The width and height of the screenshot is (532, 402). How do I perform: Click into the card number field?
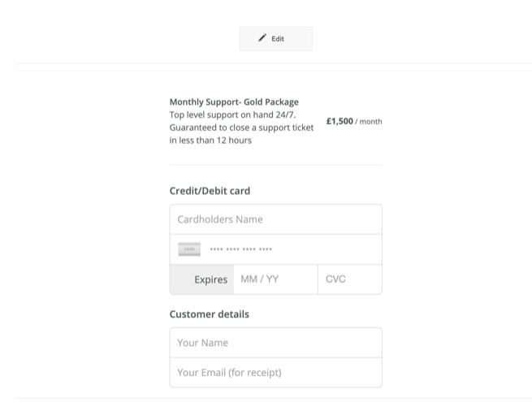click(292, 249)
